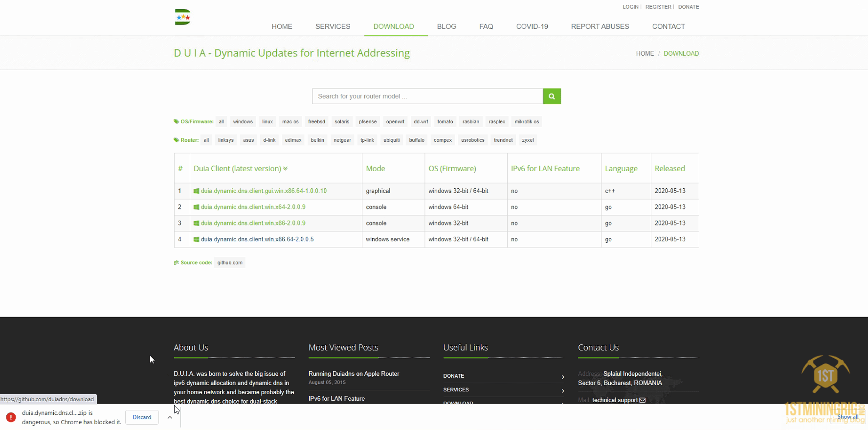
Task: Filter OS/Firmware by rasplex
Action: (x=497, y=122)
